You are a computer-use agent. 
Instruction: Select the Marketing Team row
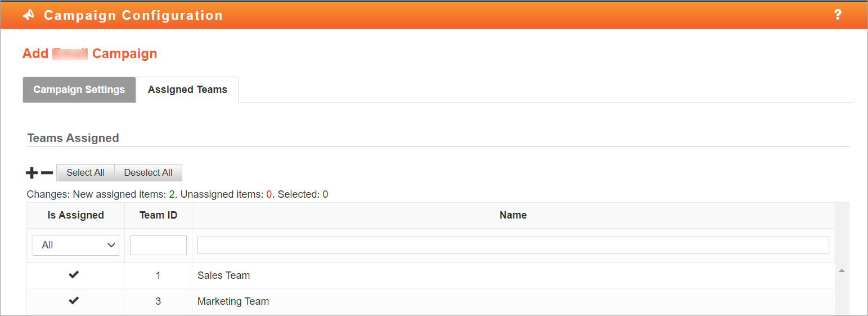tap(430, 301)
